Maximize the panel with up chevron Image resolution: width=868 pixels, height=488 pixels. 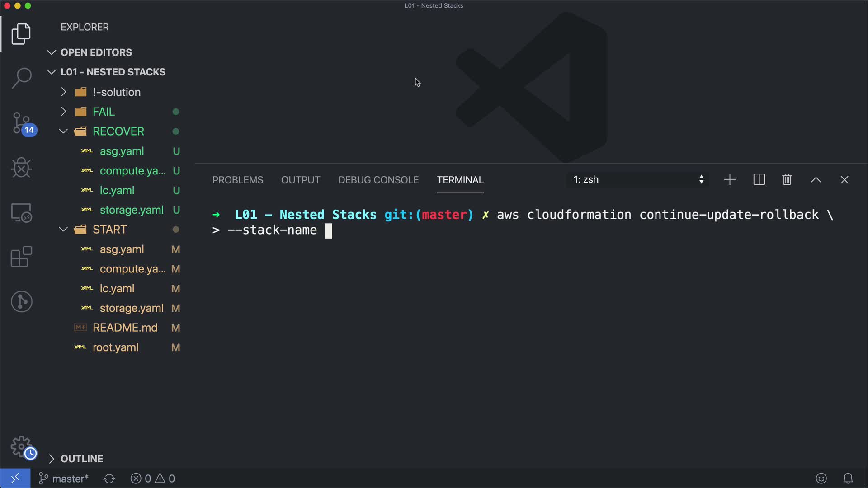pyautogui.click(x=816, y=180)
